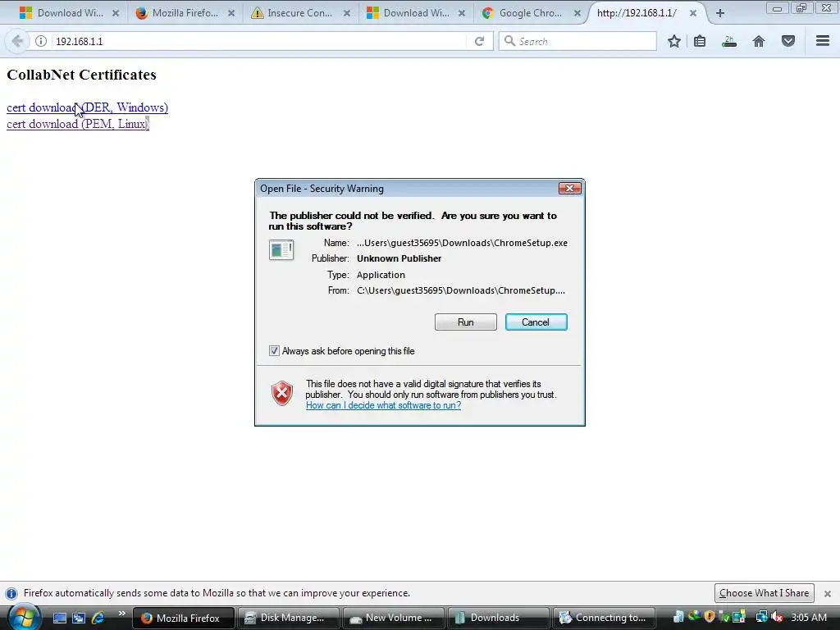The width and height of the screenshot is (840, 630).
Task: Click the Firefox back arrow button
Action: point(16,41)
